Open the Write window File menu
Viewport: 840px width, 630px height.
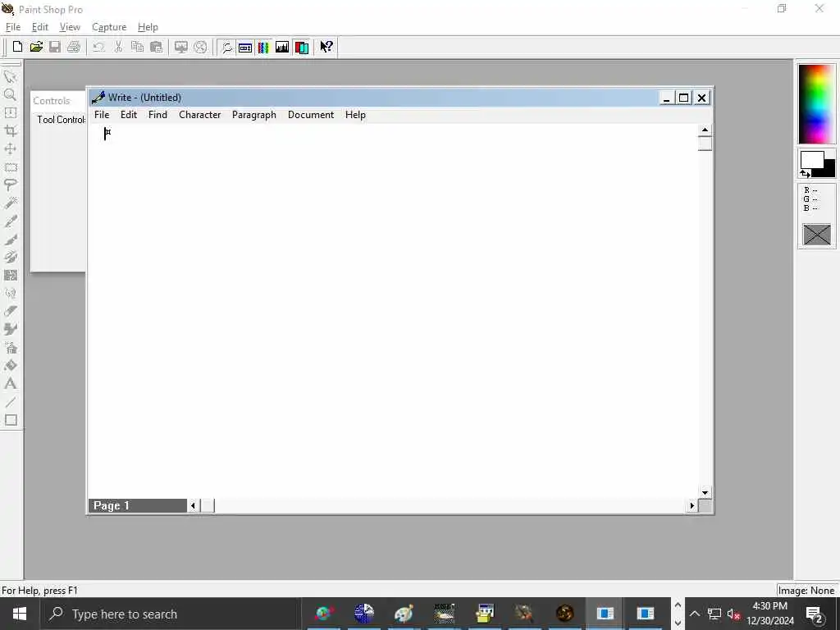[x=102, y=115]
